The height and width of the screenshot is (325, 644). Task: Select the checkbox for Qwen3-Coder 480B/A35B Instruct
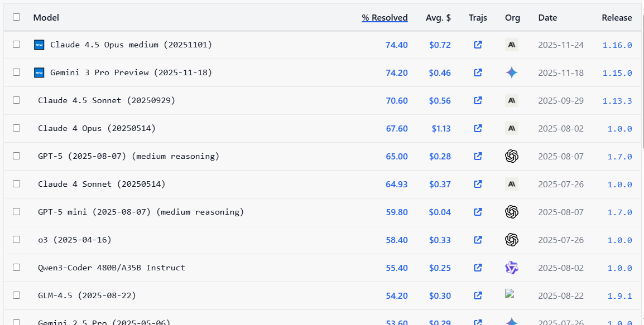[x=17, y=268]
